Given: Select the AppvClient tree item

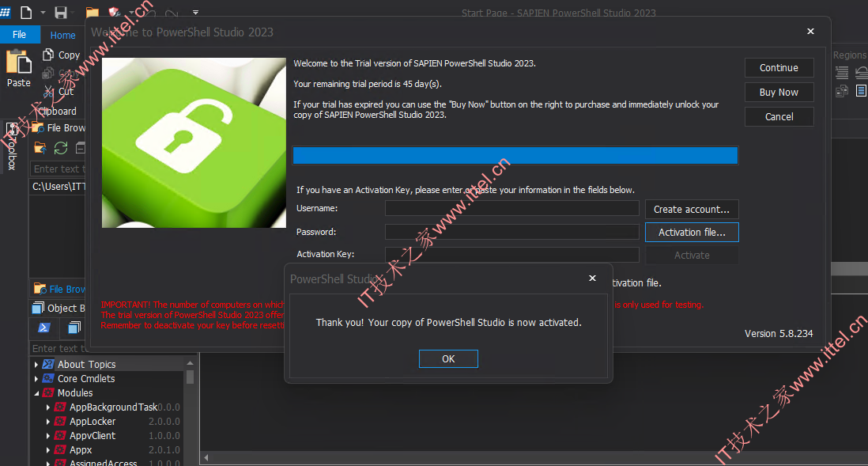Looking at the screenshot, I should [92, 436].
